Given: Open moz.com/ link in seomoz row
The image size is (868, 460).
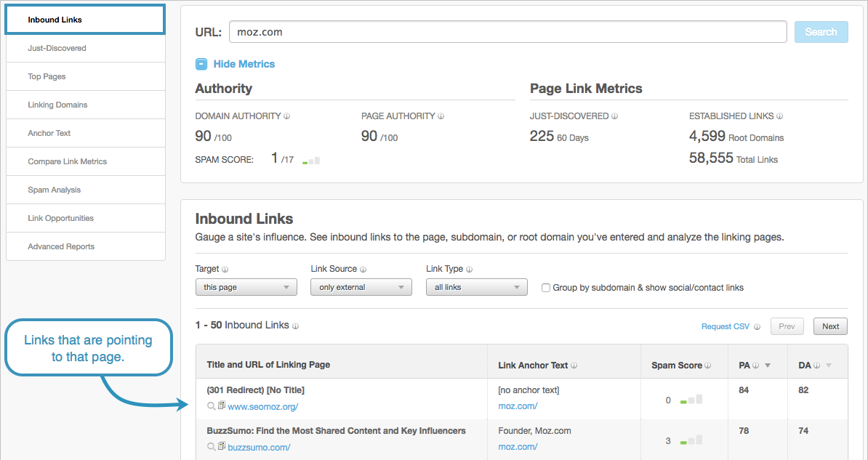Looking at the screenshot, I should pos(518,406).
